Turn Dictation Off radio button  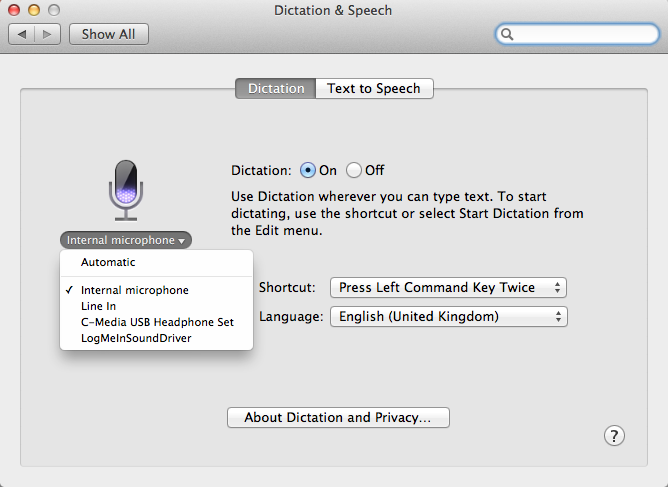(354, 170)
